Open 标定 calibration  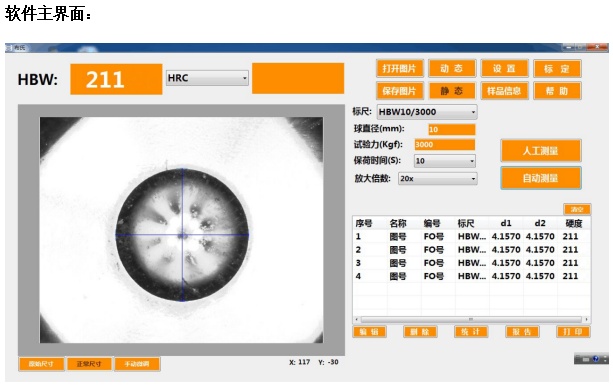[557, 69]
